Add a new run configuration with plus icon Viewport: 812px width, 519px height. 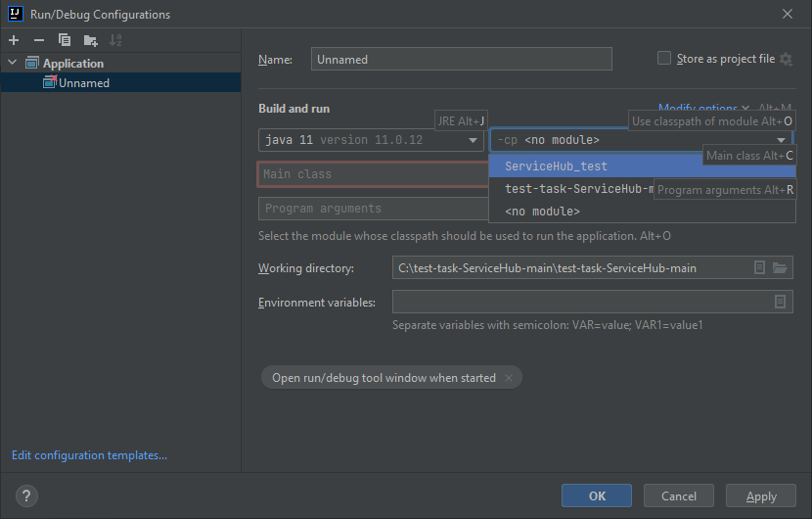(14, 40)
